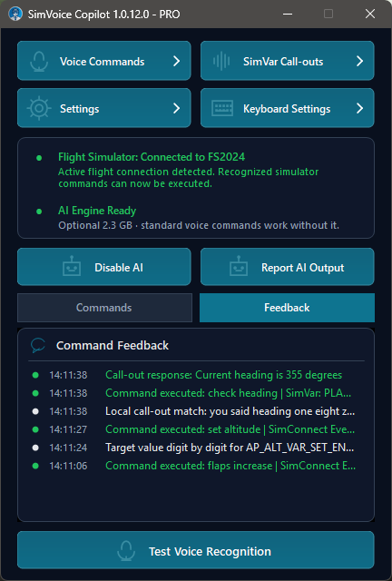The height and width of the screenshot is (581, 392).
Task: Select 'Current heading is 355 degrees' entry
Action: pyautogui.click(x=223, y=375)
